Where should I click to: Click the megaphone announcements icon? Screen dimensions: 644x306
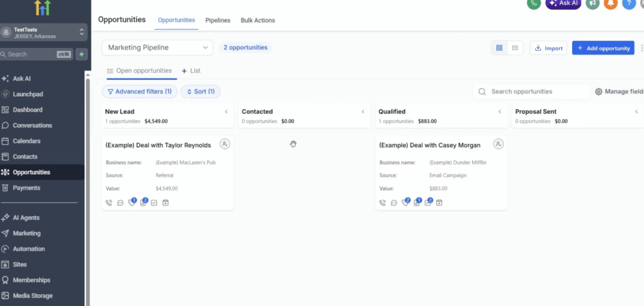pos(592,3)
